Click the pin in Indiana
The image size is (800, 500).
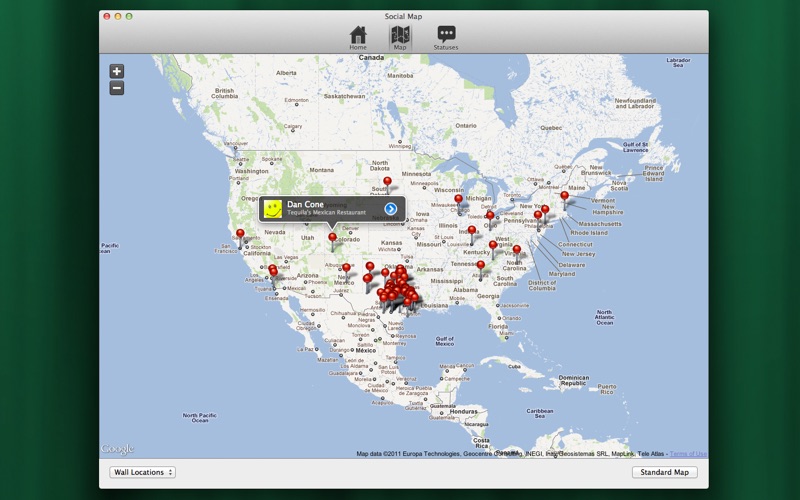coord(472,230)
